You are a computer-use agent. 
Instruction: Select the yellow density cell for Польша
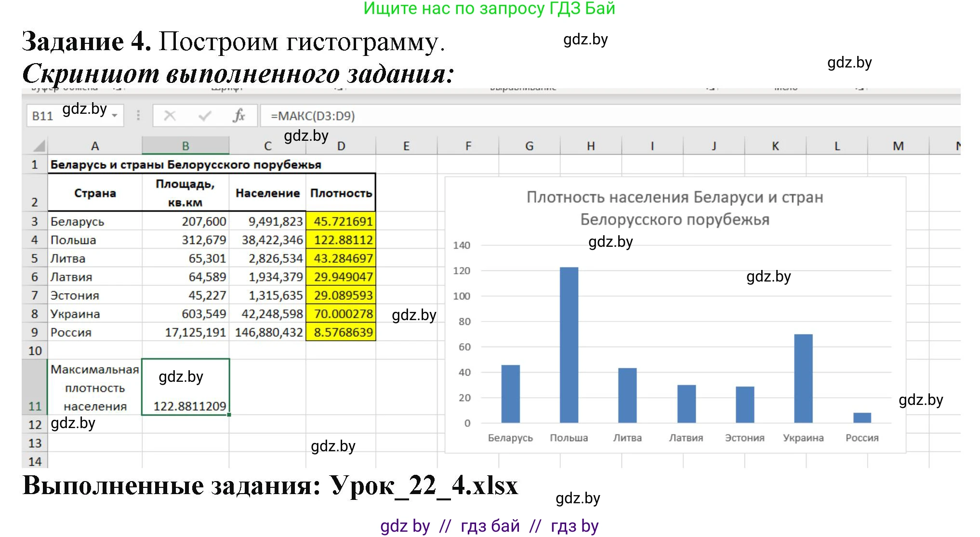coord(341,240)
